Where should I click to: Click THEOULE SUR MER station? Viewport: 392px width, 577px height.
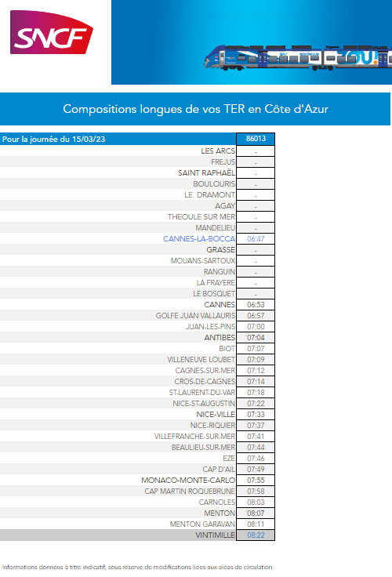(201, 216)
